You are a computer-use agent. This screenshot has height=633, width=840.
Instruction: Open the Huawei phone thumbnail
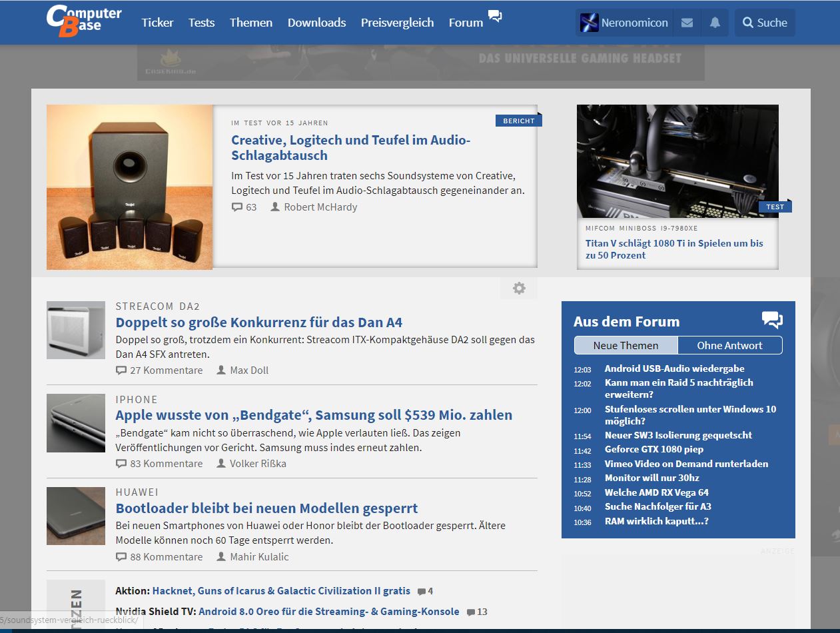point(76,516)
